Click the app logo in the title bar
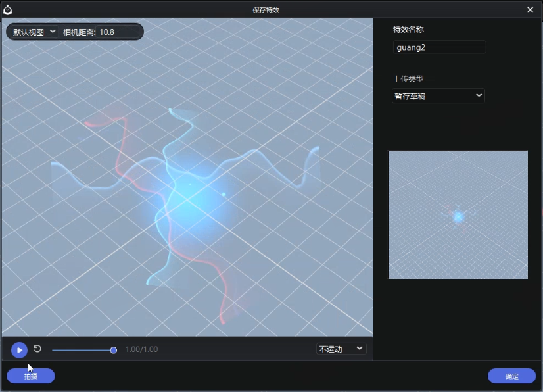Image resolution: width=543 pixels, height=392 pixels. pyautogui.click(x=8, y=9)
